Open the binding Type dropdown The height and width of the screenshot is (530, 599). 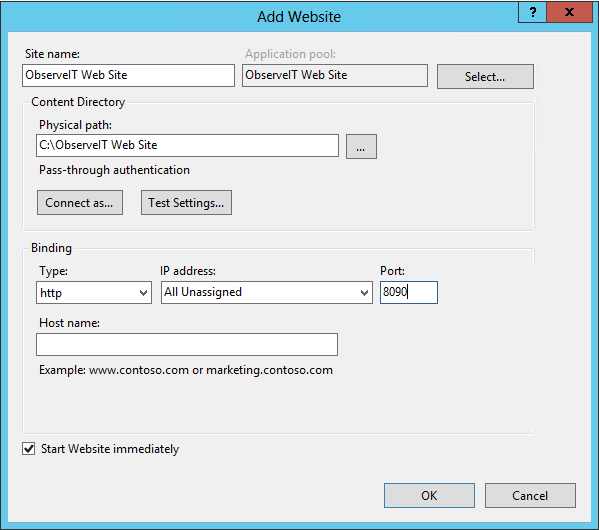coord(94,293)
